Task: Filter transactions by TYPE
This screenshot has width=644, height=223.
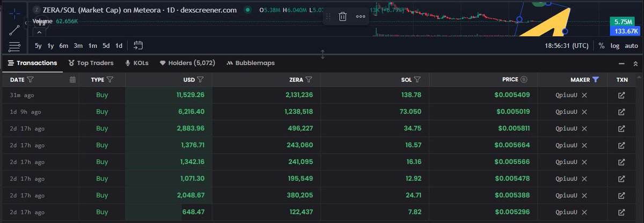Action: [110, 80]
